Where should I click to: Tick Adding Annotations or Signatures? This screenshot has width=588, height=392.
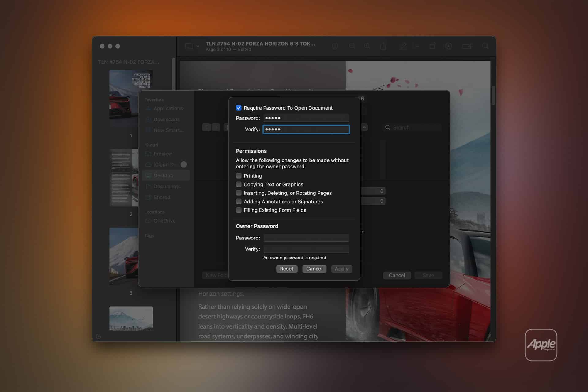pyautogui.click(x=239, y=202)
